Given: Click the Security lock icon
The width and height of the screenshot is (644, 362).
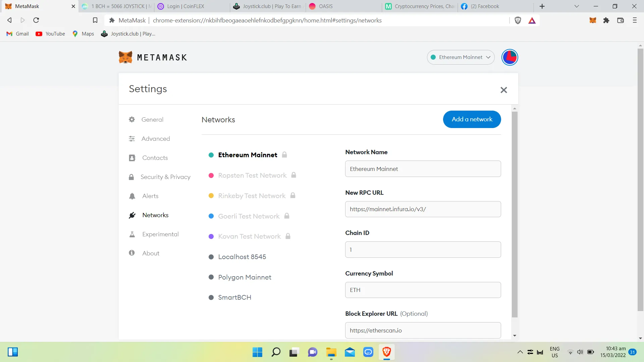Looking at the screenshot, I should (131, 177).
